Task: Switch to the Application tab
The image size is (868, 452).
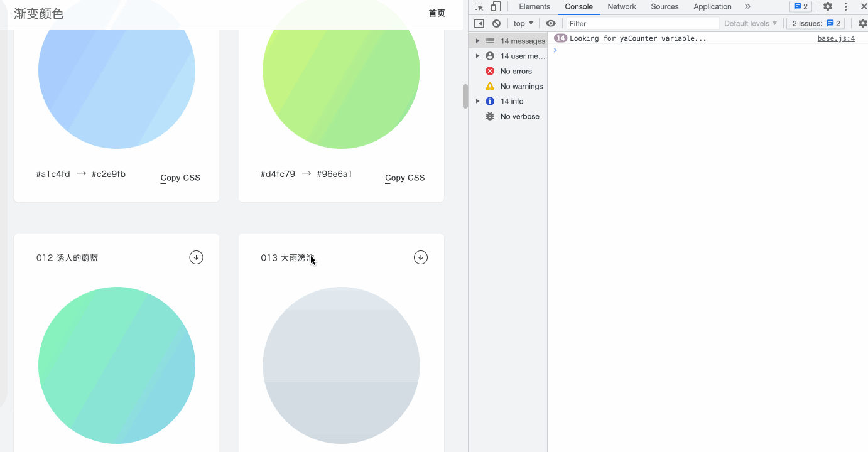Action: pyautogui.click(x=712, y=6)
